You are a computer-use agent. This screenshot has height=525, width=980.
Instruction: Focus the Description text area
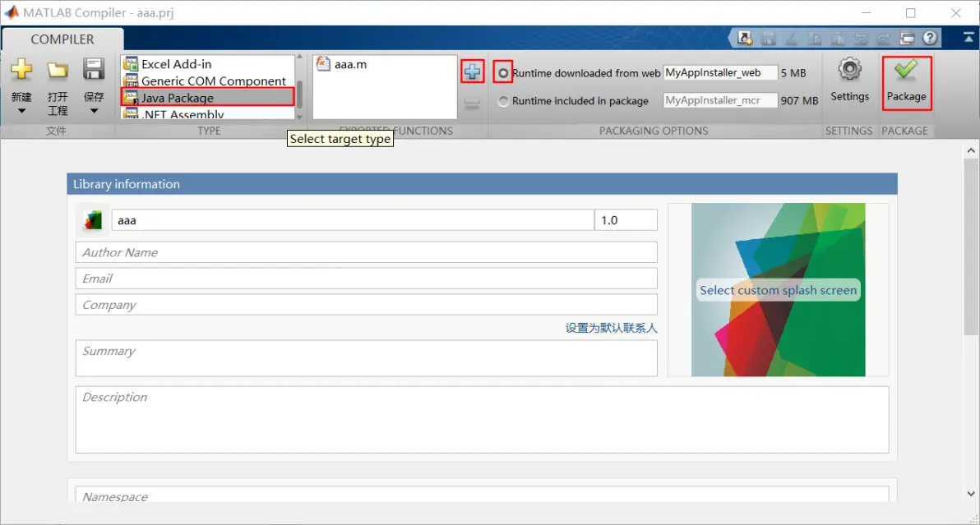482,420
